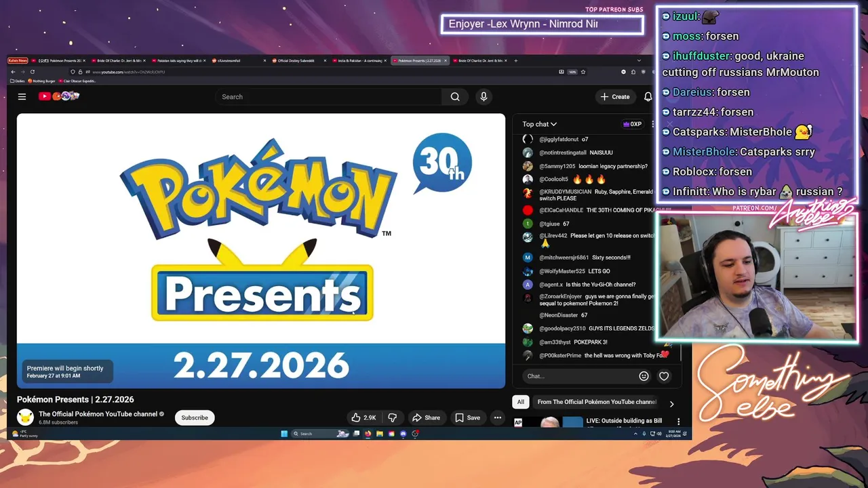Click the Windows taskbar search box

point(319,434)
